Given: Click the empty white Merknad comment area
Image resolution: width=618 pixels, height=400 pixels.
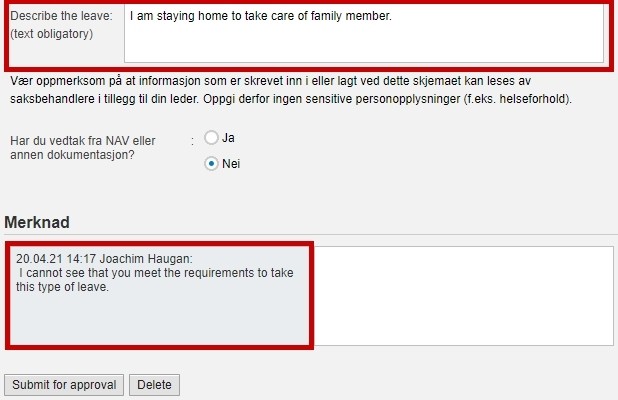Looking at the screenshot, I should tap(464, 296).
